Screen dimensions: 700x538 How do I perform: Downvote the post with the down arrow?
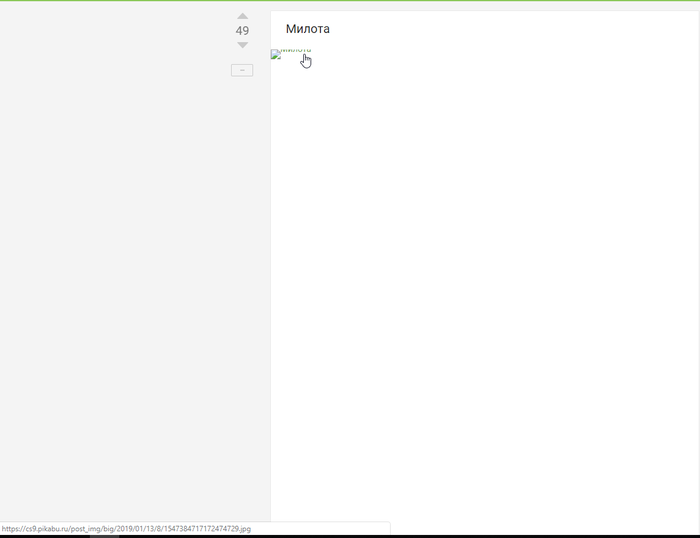coord(242,45)
